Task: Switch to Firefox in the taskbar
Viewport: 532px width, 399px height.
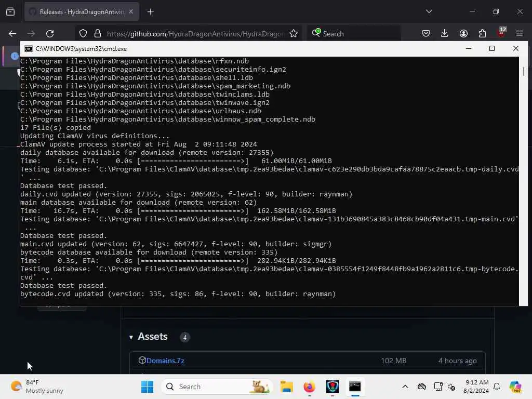Action: pyautogui.click(x=309, y=387)
